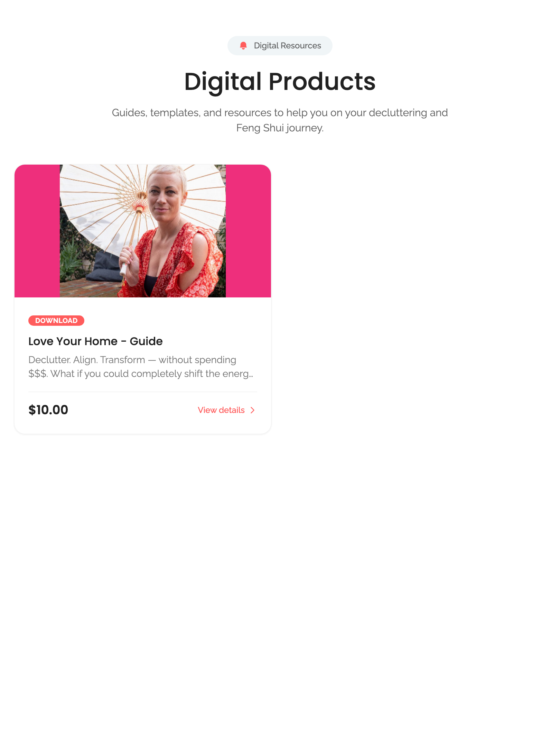The image size is (560, 747).
Task: Click the divider area above the price
Action: 142,392
